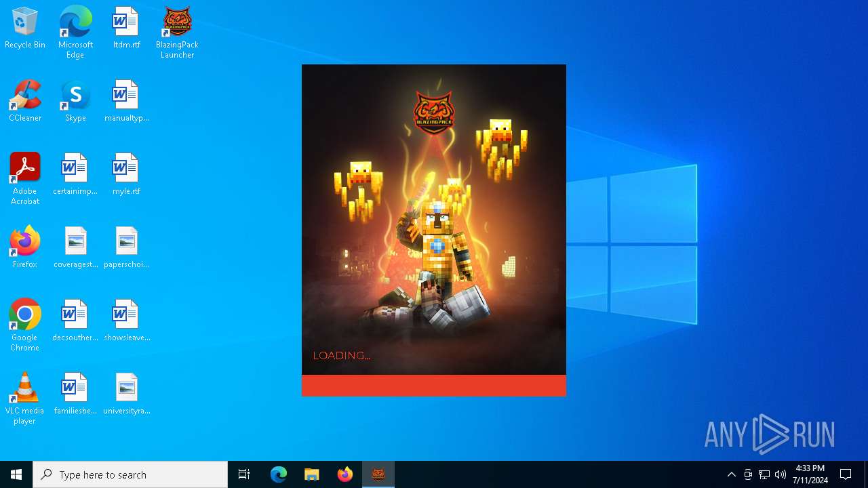Select the universityra... image file
Screen dimensions: 868x488
[126, 394]
